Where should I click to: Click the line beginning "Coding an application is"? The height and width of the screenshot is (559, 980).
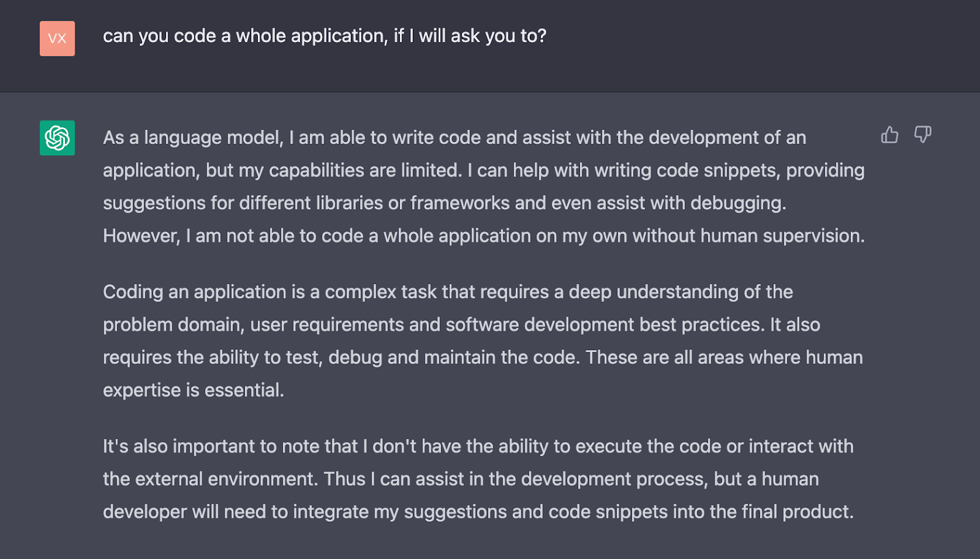[x=448, y=292]
